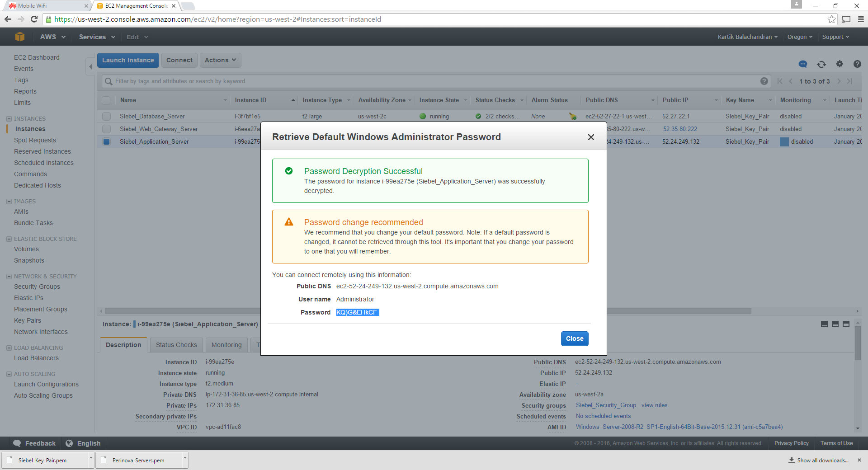Go to next page of instances

(839, 81)
